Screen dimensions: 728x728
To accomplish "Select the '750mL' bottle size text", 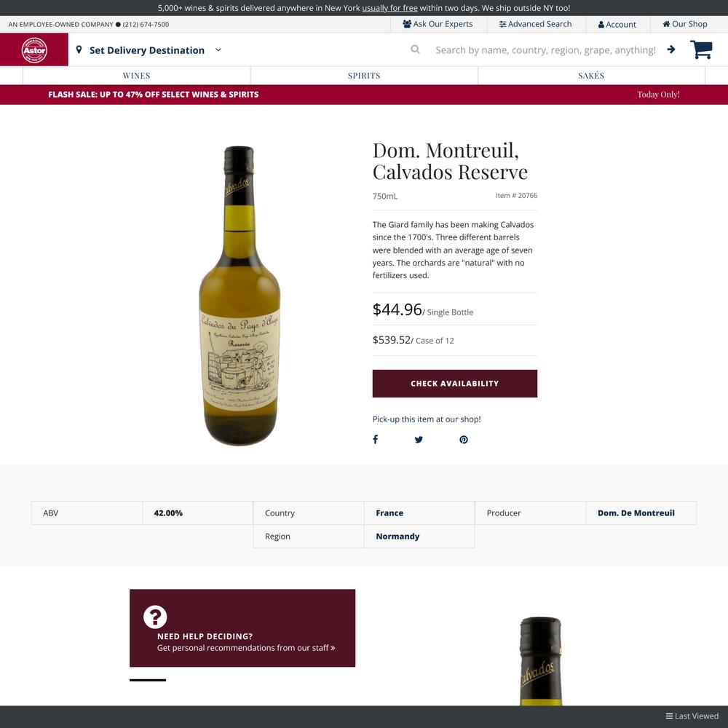I will point(385,197).
